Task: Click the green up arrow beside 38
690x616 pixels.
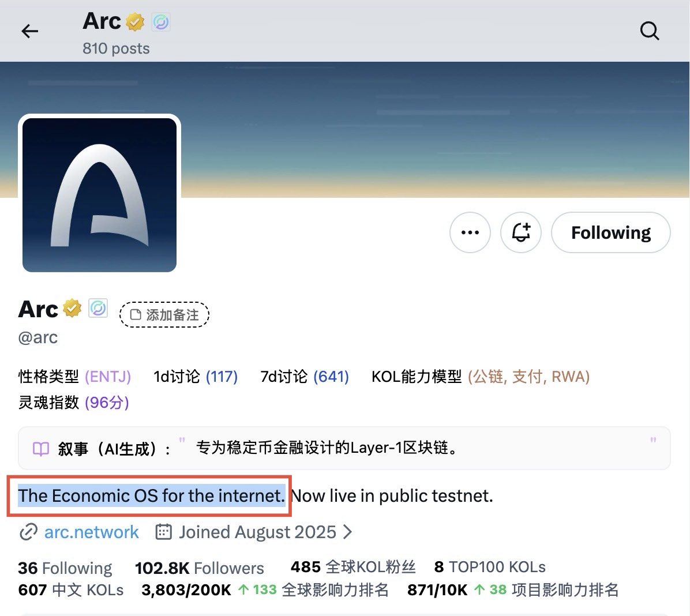Action: pos(480,589)
